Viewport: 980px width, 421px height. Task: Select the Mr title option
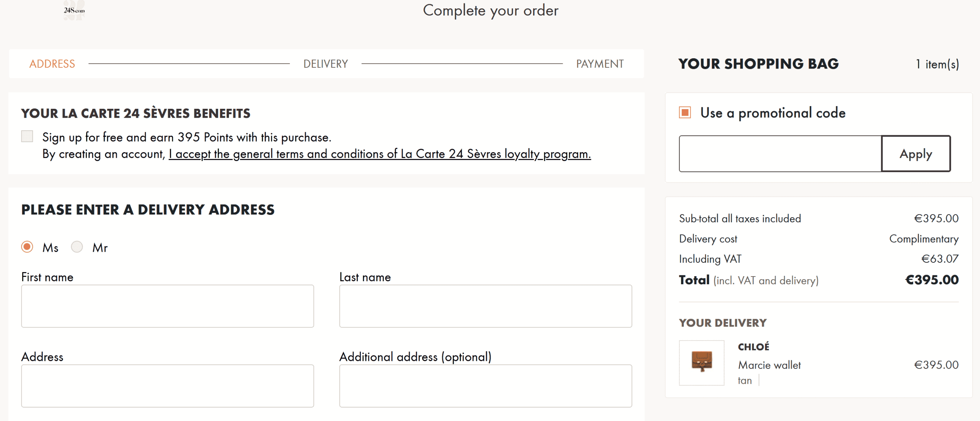[x=77, y=247]
